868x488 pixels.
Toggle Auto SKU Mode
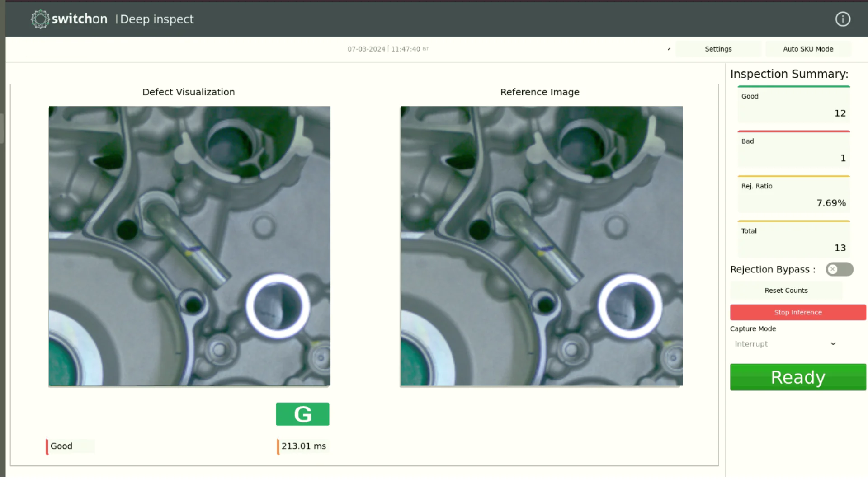tap(808, 49)
